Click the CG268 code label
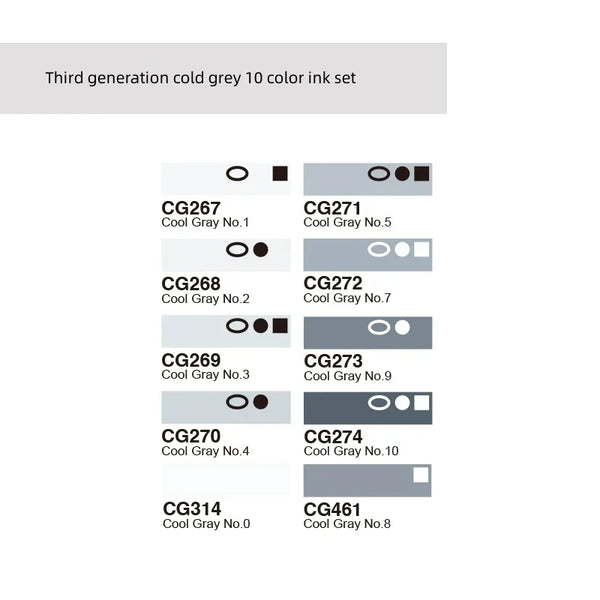The height and width of the screenshot is (600, 600). pos(191,284)
